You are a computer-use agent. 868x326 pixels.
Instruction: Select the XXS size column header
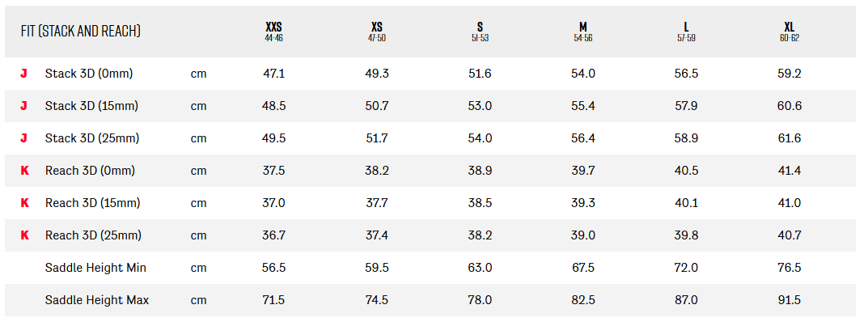pyautogui.click(x=274, y=31)
